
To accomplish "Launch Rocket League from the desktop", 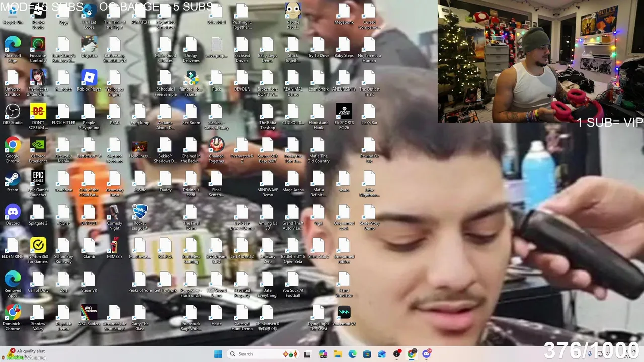I will (x=140, y=217).
